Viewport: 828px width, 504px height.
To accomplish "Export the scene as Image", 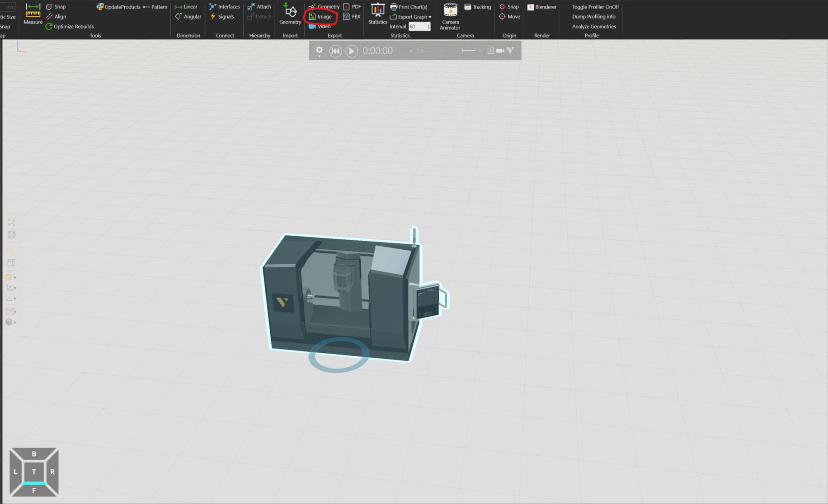I will click(x=320, y=17).
